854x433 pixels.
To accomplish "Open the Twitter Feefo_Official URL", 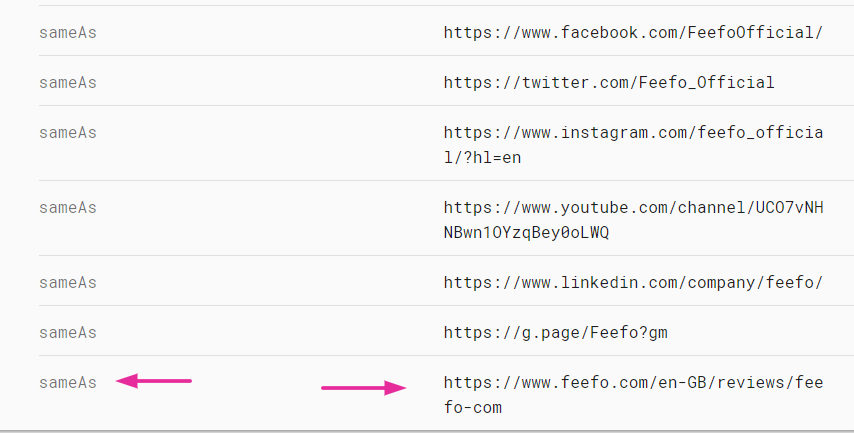I will [x=609, y=82].
